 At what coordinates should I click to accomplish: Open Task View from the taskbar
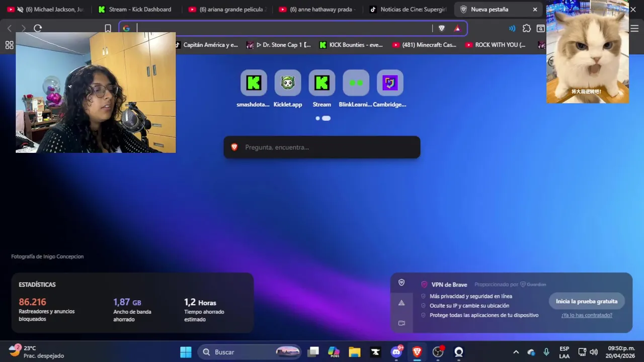point(313,352)
